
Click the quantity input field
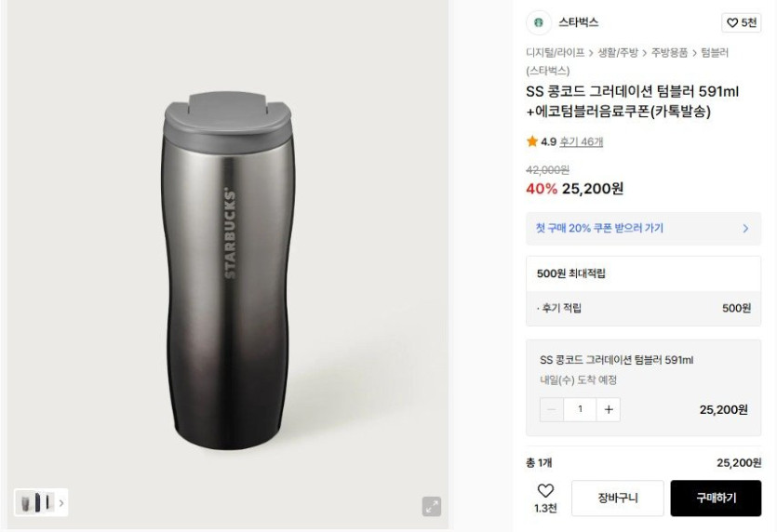[580, 409]
